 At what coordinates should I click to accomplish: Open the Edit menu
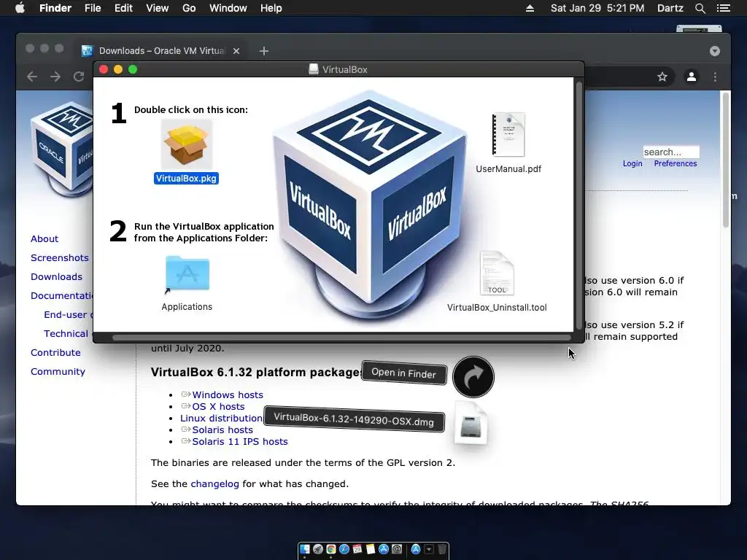[123, 8]
